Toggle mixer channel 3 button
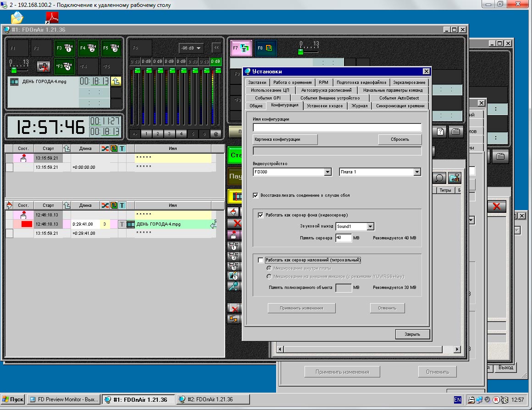Screen dimensions: 532x410 (x=170, y=134)
